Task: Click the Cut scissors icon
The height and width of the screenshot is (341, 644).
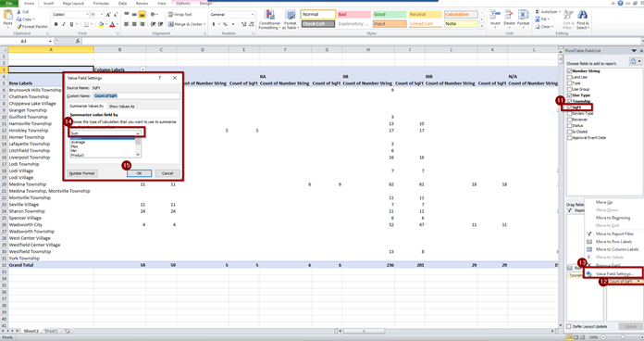Action: coord(19,12)
